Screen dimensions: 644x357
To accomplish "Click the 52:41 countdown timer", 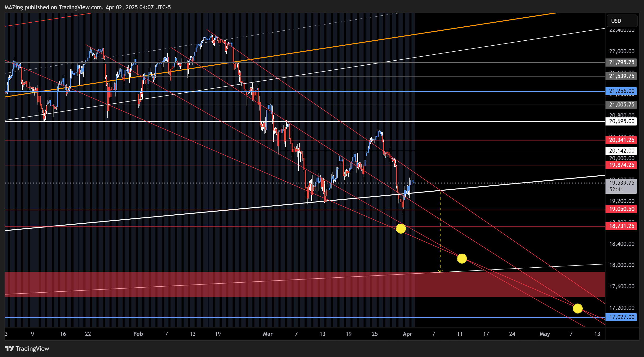I will click(616, 189).
